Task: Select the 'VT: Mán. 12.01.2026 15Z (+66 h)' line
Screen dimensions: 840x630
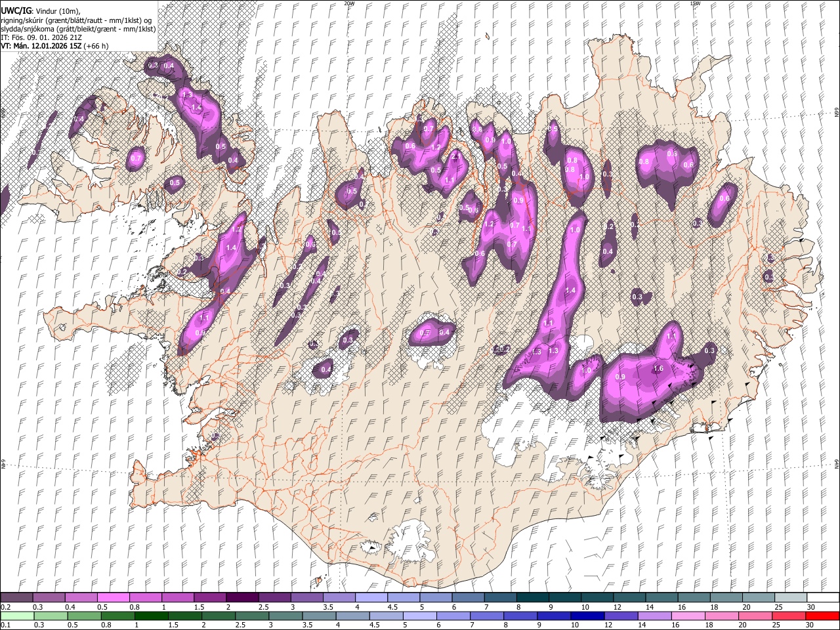Action: pyautogui.click(x=54, y=46)
